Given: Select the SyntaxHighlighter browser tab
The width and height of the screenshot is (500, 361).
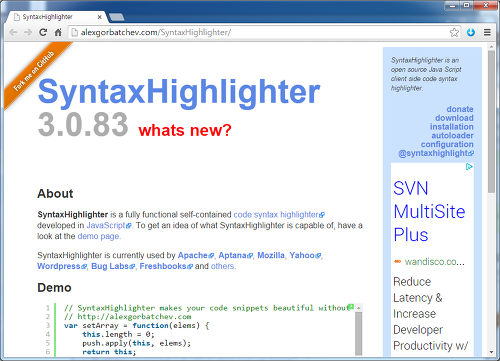Looking at the screenshot, I should (56, 17).
